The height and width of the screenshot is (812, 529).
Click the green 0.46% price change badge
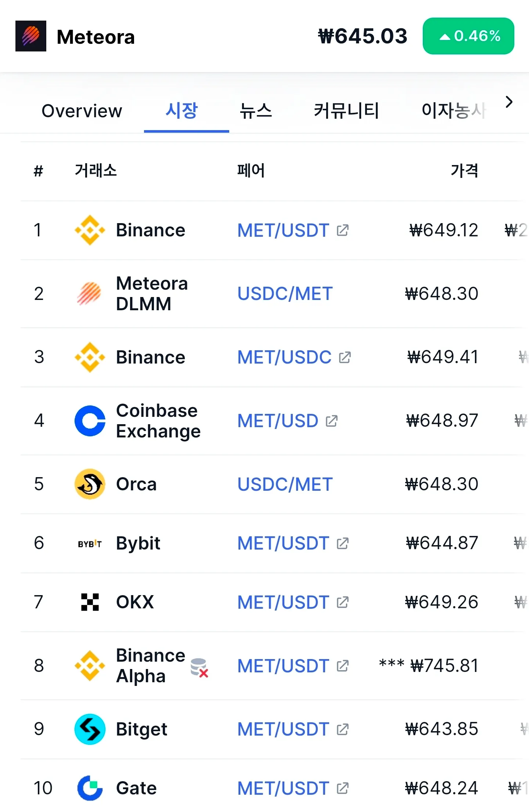pyautogui.click(x=468, y=36)
